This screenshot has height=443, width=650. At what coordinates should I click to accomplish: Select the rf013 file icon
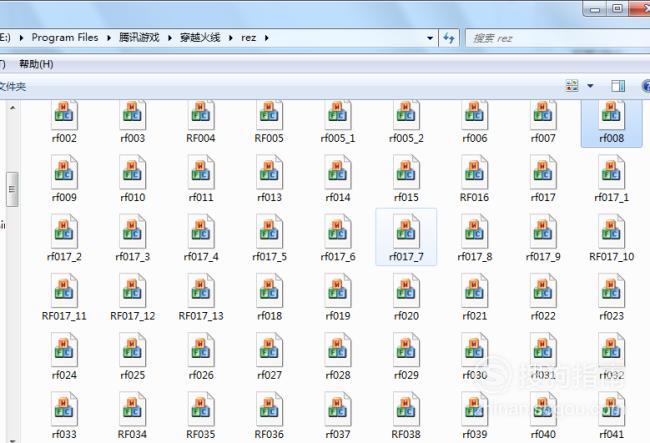[269, 172]
